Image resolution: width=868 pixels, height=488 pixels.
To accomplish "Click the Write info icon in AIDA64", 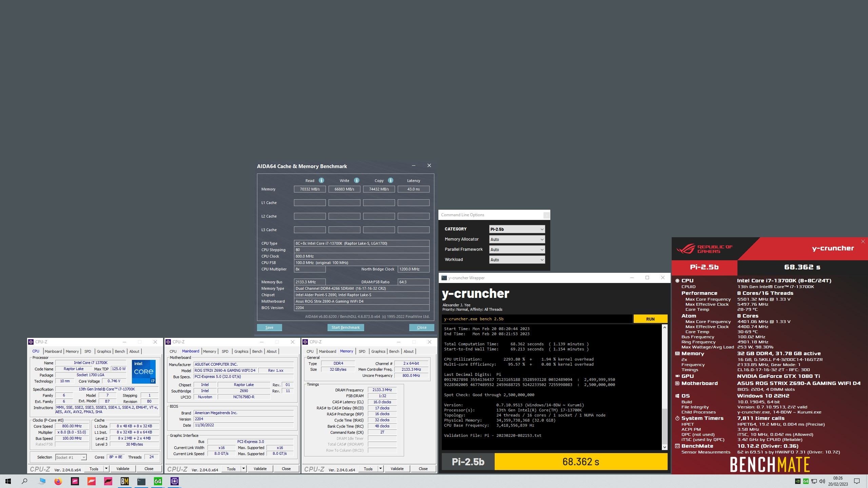I will tap(356, 180).
